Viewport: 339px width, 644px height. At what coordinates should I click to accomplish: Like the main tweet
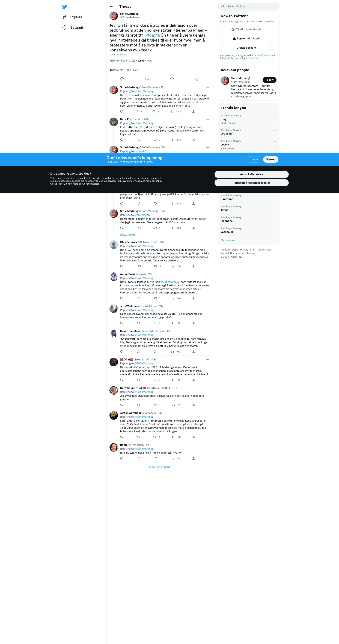(172, 79)
